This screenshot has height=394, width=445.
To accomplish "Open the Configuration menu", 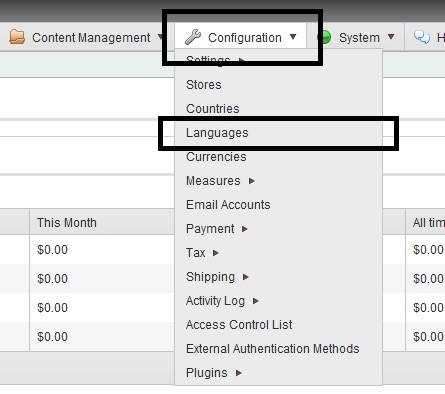I will (240, 37).
